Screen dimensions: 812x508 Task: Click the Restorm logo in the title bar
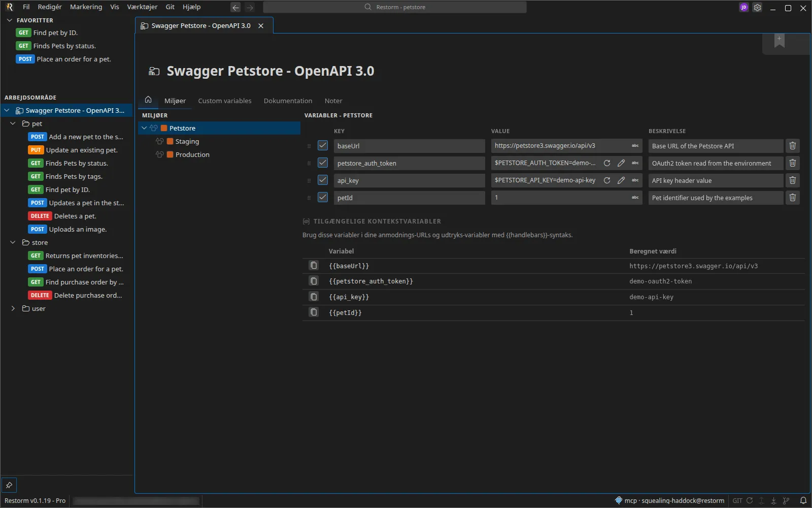pyautogui.click(x=9, y=7)
